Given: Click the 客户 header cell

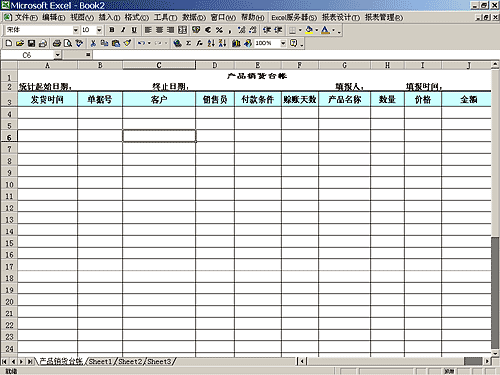Looking at the screenshot, I should coord(159,99).
